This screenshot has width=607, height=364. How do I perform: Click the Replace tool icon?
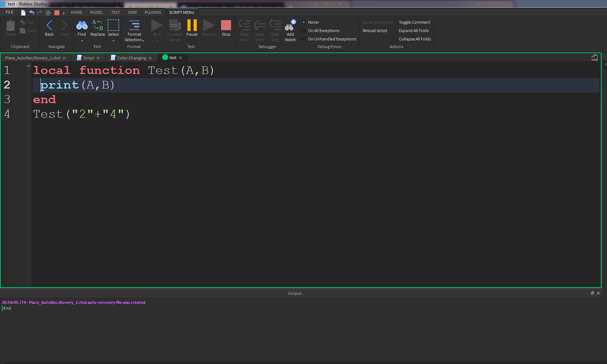[x=98, y=25]
